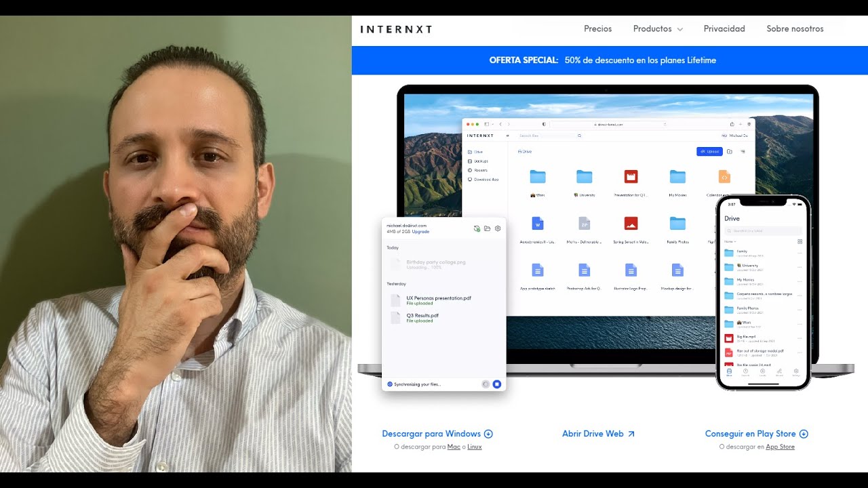The height and width of the screenshot is (488, 868).
Task: Open settings gear in sync widget
Action: (498, 228)
